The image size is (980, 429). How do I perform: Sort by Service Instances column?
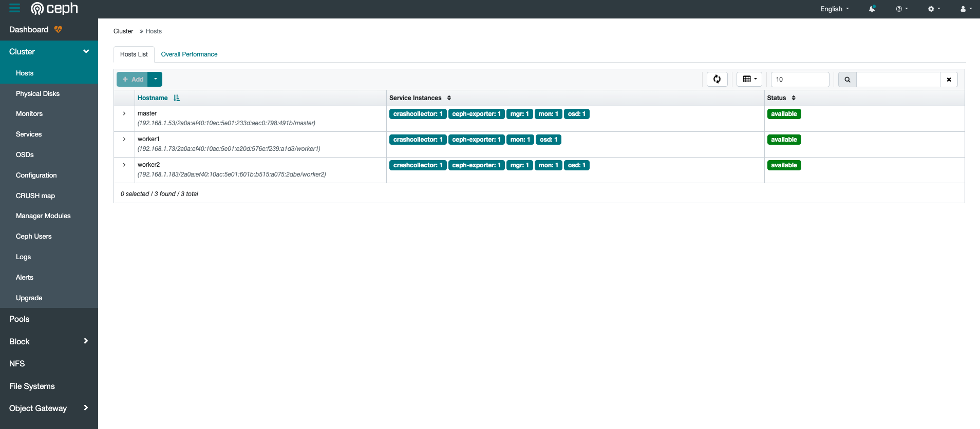coord(416,98)
